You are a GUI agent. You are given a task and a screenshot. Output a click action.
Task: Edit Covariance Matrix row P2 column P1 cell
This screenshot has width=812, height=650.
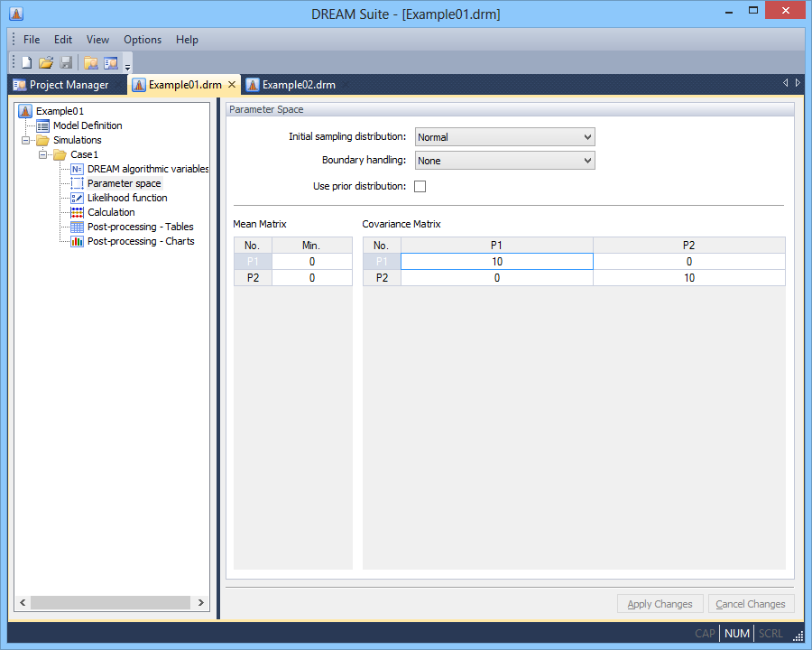496,278
